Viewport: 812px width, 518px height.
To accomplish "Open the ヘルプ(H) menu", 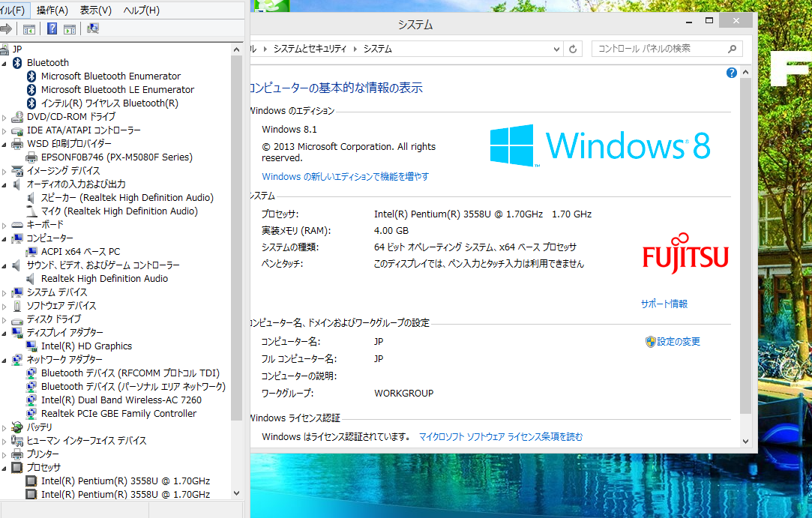I will (x=141, y=10).
